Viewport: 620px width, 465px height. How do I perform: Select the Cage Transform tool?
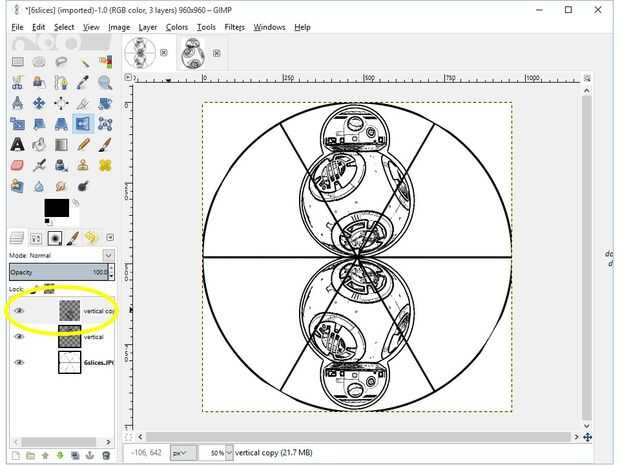(105, 124)
